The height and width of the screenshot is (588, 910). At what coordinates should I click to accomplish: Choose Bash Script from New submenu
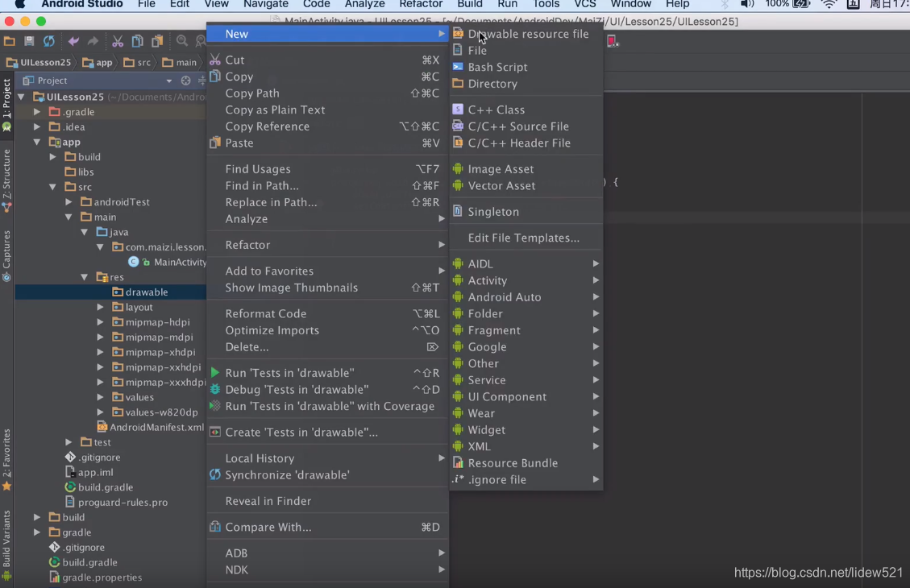click(x=526, y=68)
